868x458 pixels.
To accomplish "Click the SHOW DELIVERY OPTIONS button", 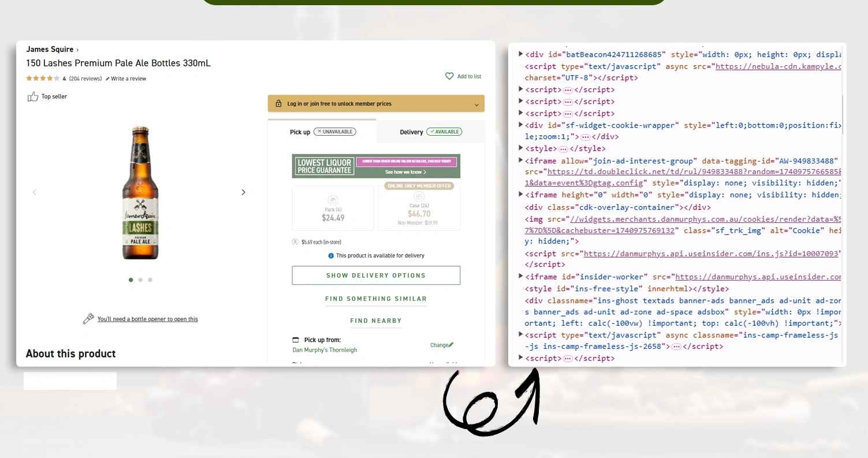I will click(x=375, y=275).
